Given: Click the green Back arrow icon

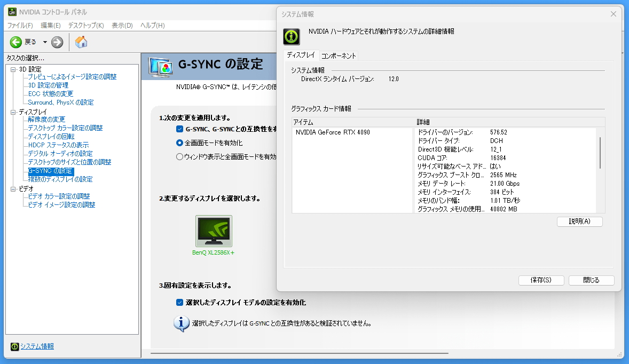Looking at the screenshot, I should 15,42.
